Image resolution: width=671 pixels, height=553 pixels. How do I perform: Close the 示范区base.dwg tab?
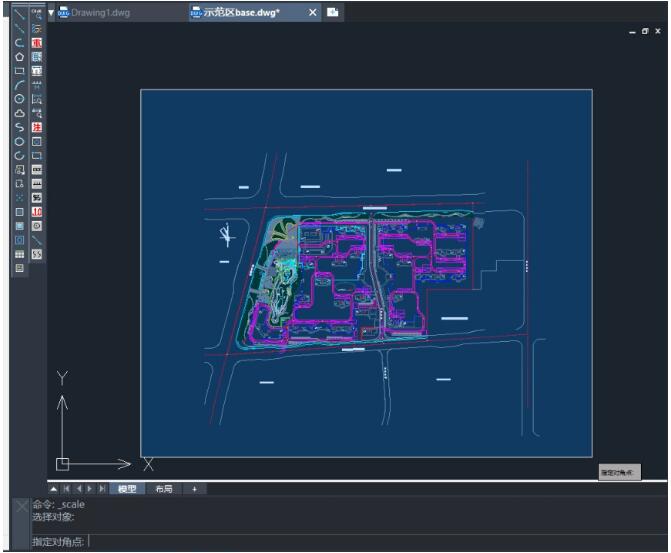pos(312,13)
